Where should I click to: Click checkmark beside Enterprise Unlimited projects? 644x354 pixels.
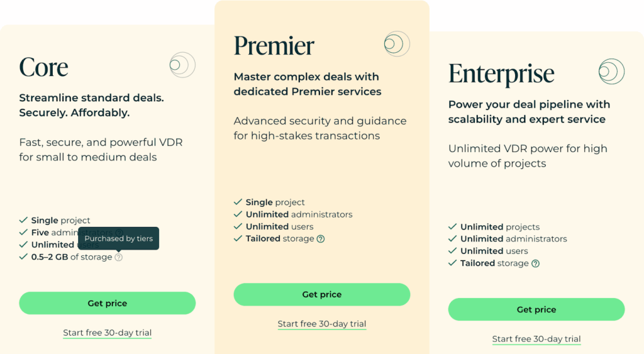452,227
